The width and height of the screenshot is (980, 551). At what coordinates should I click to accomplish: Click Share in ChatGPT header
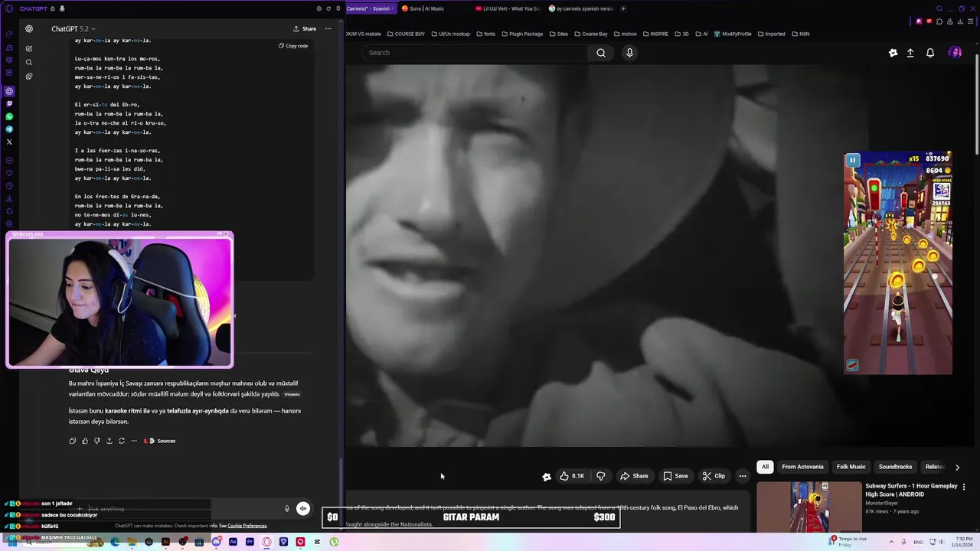(305, 29)
